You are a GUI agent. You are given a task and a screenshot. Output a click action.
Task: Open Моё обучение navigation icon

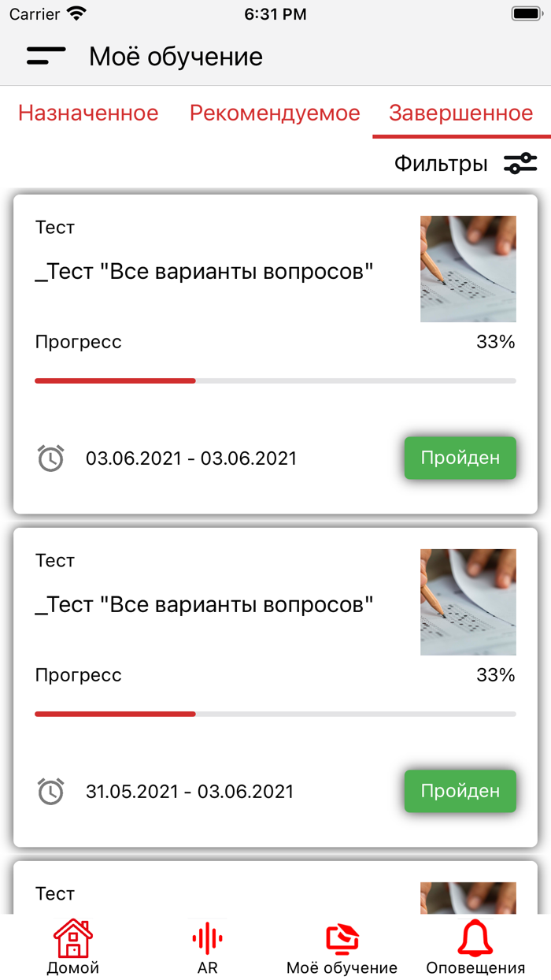(342, 939)
